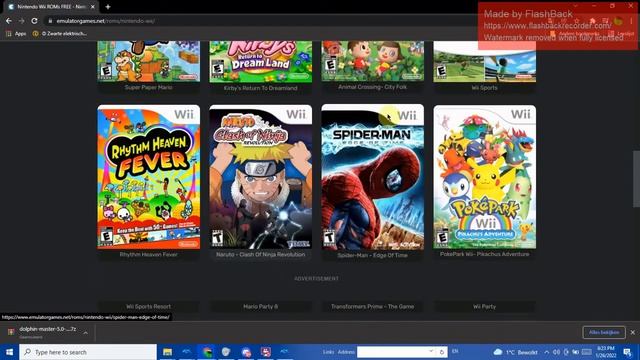Open the Wii Sports cover thumbnail

[x=484, y=61]
